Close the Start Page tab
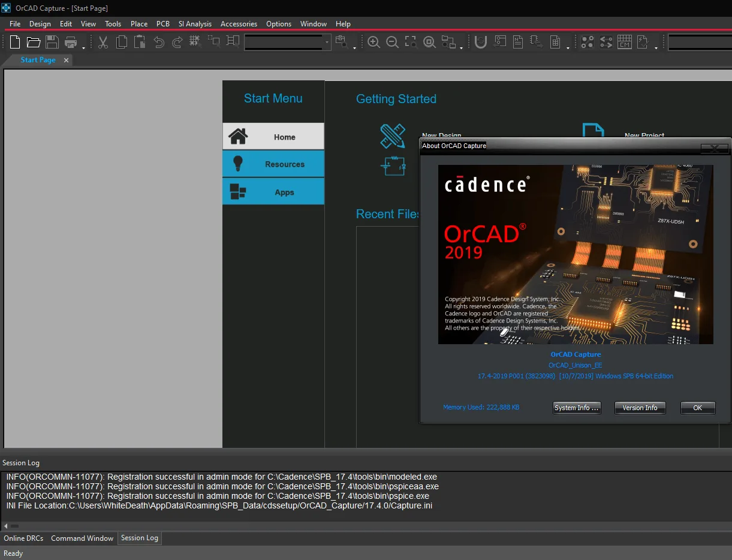Screen dimensions: 732x560 click(x=67, y=60)
